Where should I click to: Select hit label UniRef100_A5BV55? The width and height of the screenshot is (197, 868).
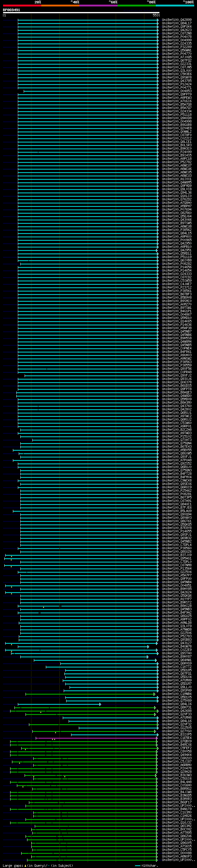(x=177, y=450)
